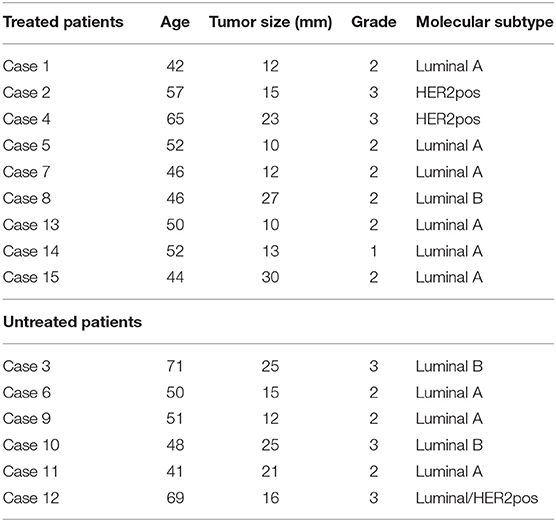Select Case 4 age value 65
The image size is (556, 522).
pos(175,119)
